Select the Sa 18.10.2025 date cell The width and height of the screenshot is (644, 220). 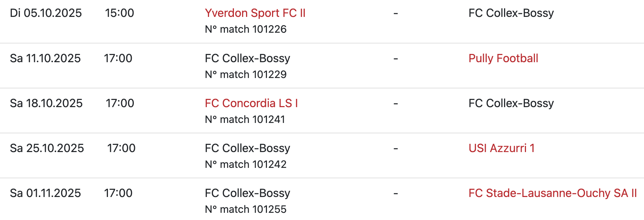46,103
